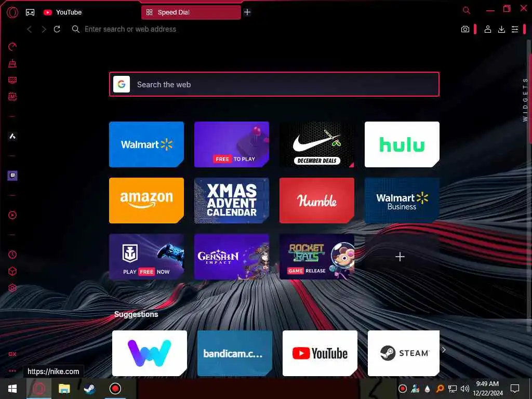Open the Windows notification center

click(515, 389)
